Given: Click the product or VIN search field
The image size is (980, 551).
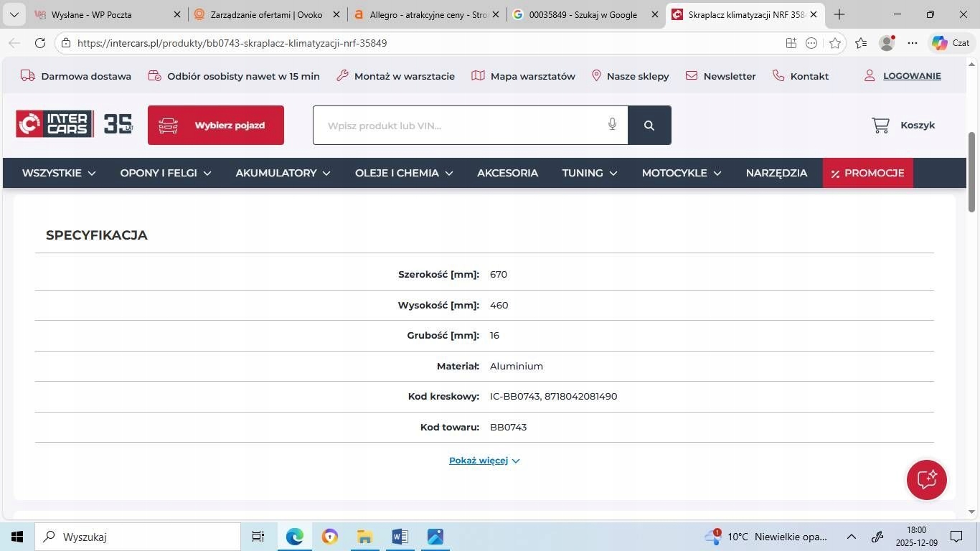Looking at the screenshot, I should (x=459, y=126).
